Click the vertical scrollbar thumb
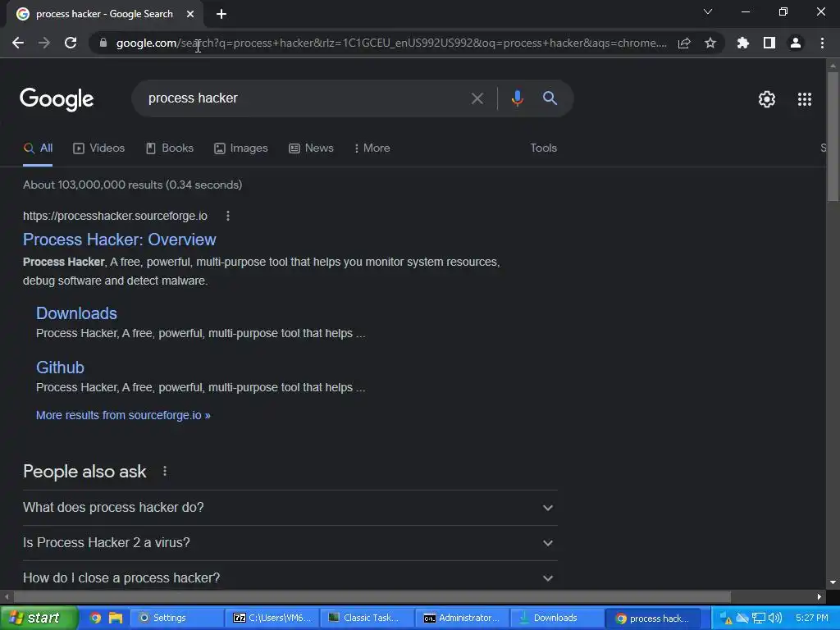Image resolution: width=840 pixels, height=630 pixels. pyautogui.click(x=833, y=137)
